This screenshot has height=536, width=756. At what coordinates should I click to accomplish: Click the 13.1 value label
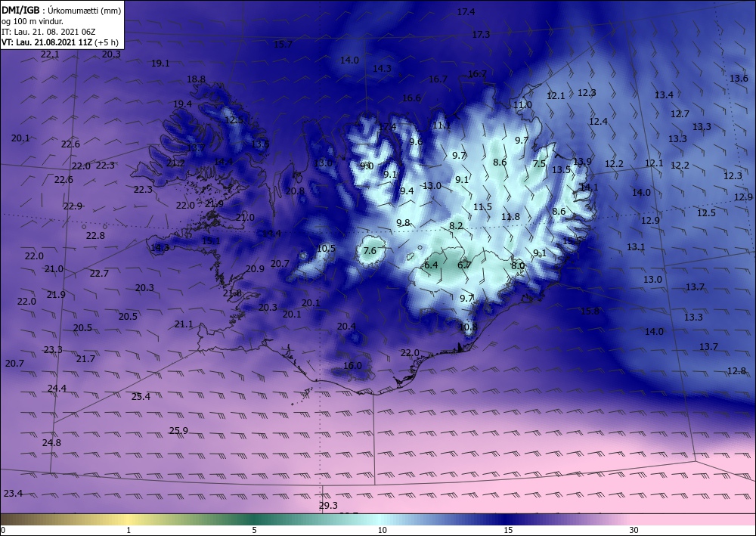636,246
